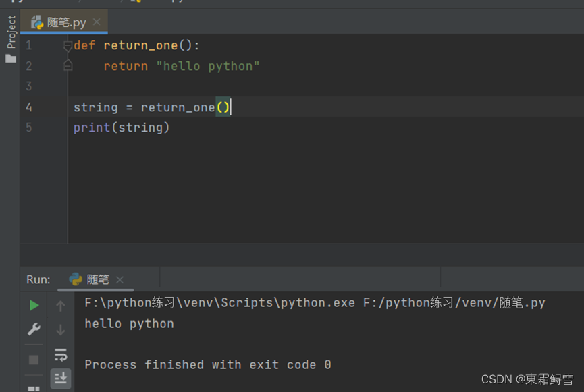Restore layout icon below stop button

tap(34, 388)
